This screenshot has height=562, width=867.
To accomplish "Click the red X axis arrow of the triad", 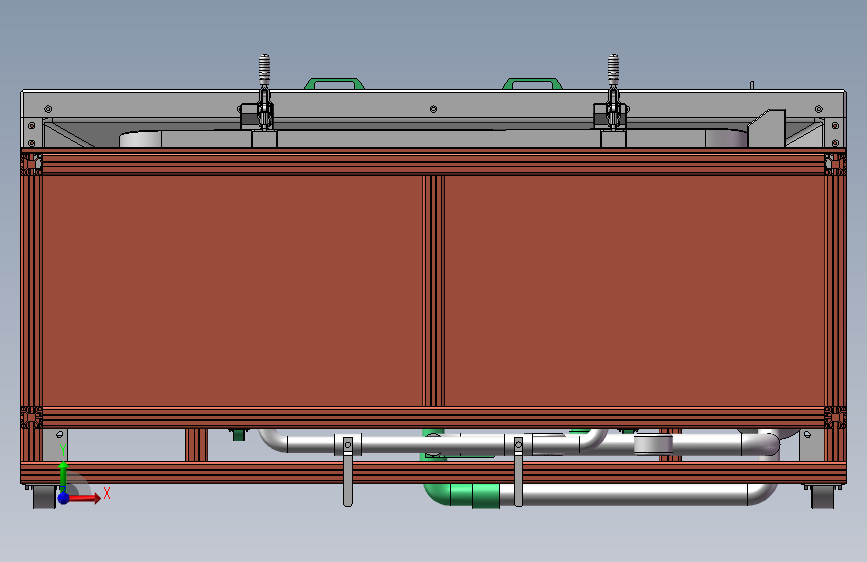I will 84,498.
